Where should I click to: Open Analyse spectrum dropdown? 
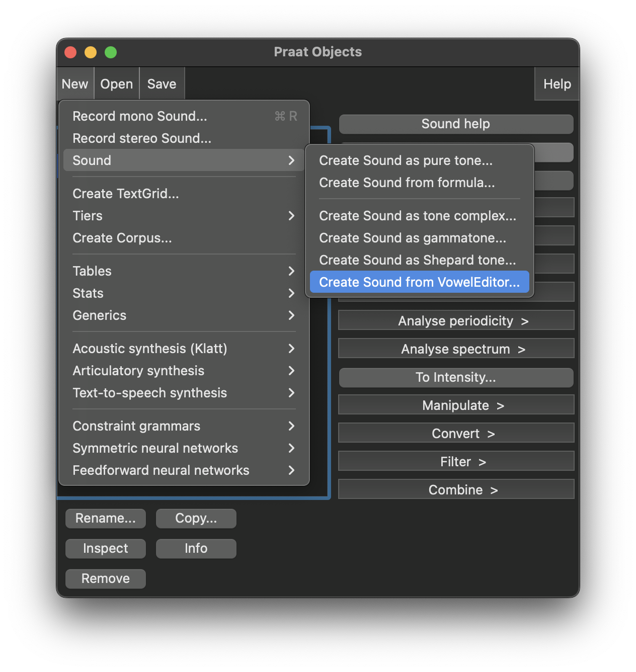[456, 349]
